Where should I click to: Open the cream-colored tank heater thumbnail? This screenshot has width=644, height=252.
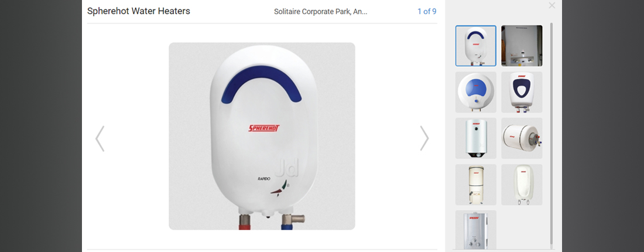(475, 185)
